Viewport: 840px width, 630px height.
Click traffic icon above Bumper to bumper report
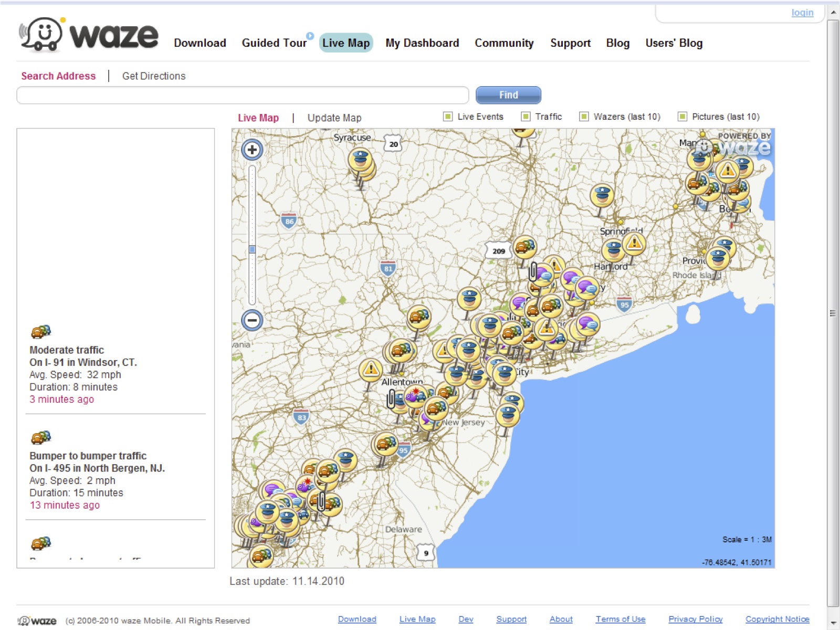[41, 437]
